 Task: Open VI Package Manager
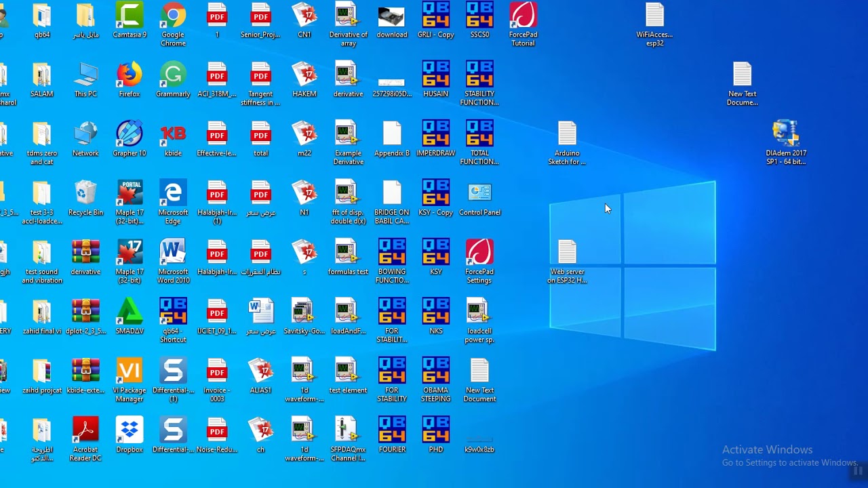point(130,381)
